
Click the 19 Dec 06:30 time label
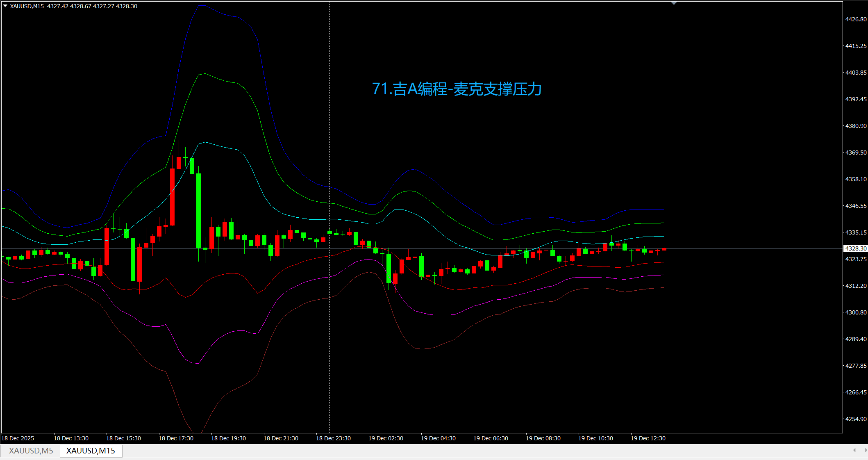pos(491,438)
